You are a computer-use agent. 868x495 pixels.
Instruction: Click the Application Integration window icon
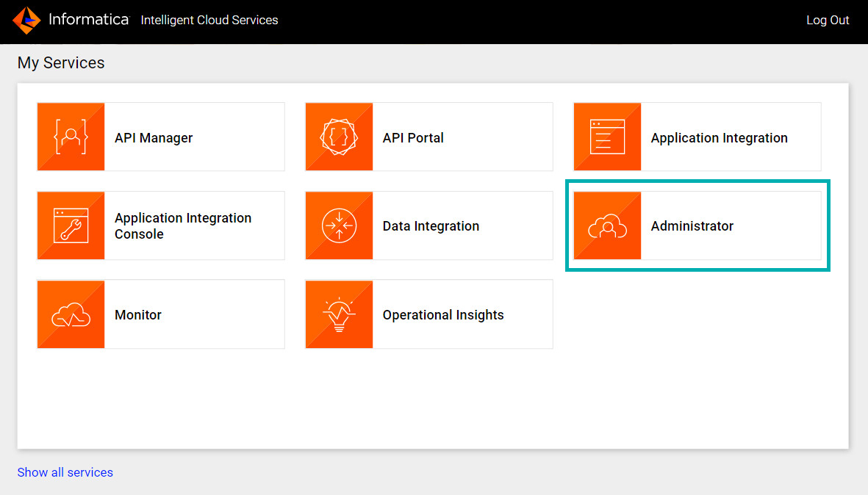[x=607, y=137]
